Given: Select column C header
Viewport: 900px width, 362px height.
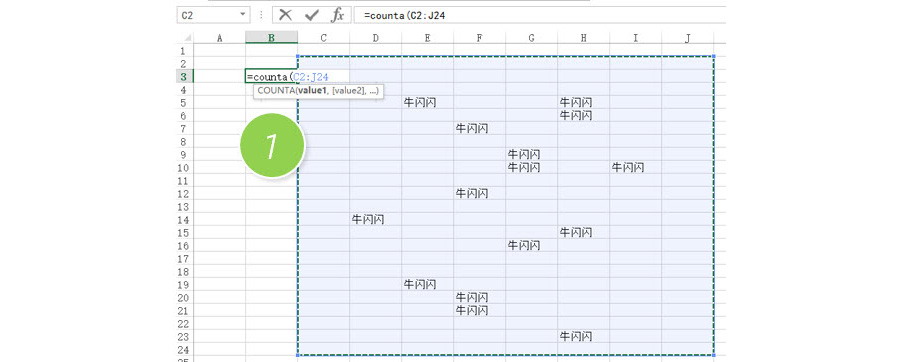Looking at the screenshot, I should point(324,38).
